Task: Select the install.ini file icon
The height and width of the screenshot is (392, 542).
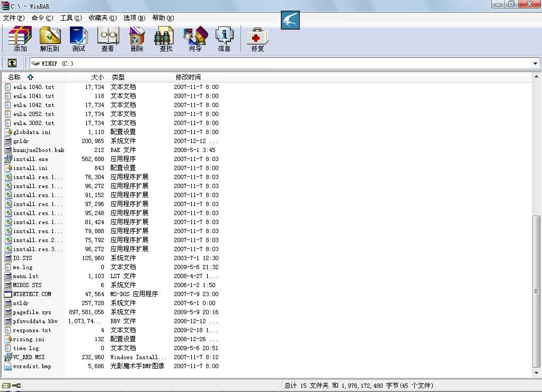Action: (x=8, y=168)
